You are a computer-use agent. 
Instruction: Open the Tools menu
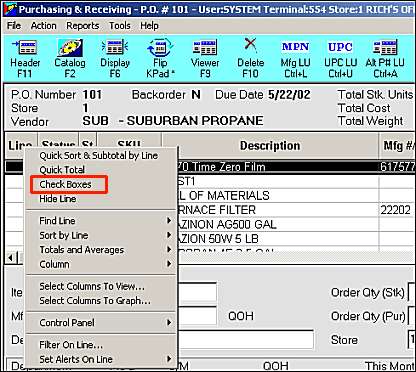tap(120, 26)
